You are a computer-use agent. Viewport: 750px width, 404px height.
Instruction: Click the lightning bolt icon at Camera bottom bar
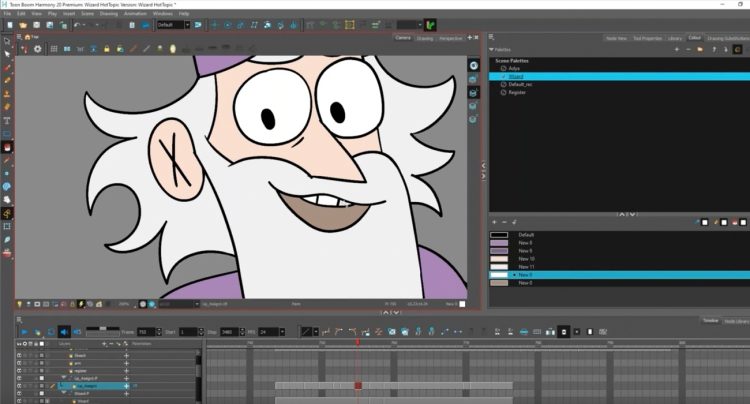tap(81, 304)
